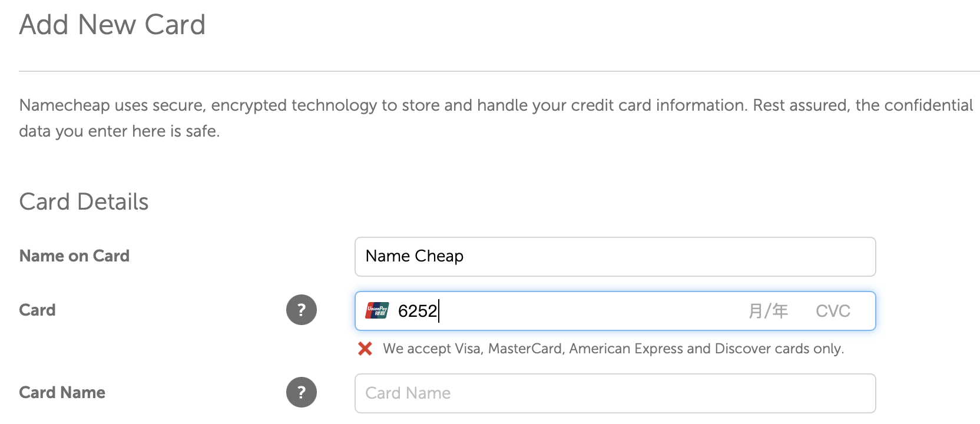Click the "data you enter here is safe" line
Viewport: 980px width, 424px height.
tap(119, 131)
